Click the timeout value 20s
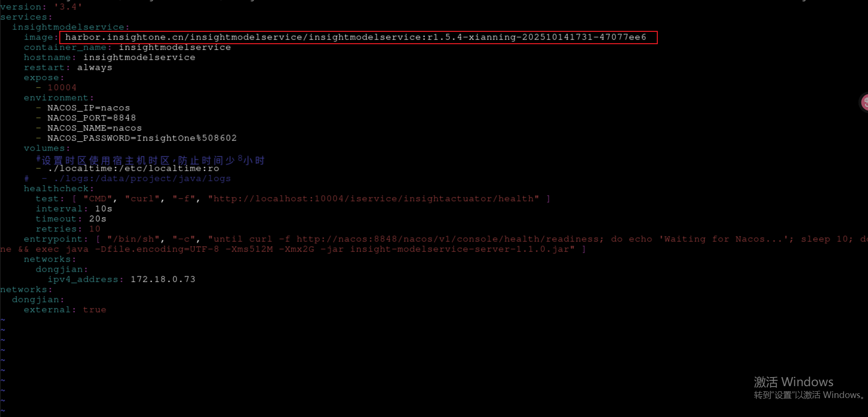The image size is (868, 417). 98,219
